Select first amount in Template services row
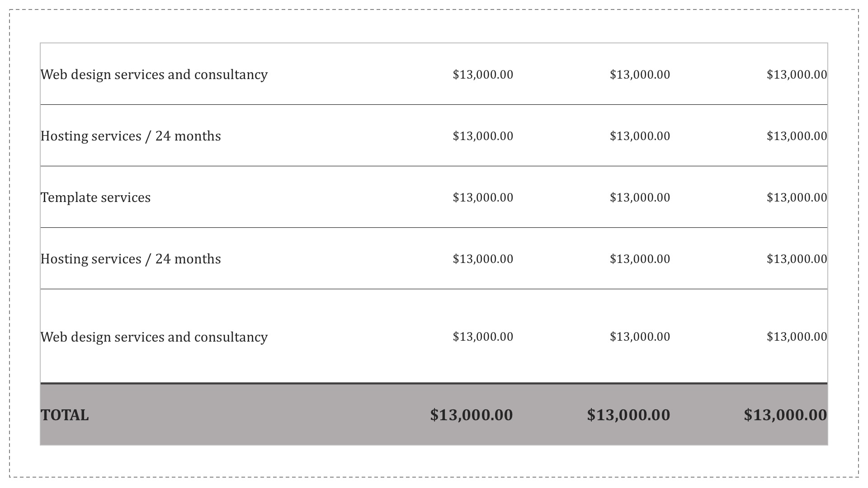The width and height of the screenshot is (868, 488). [483, 197]
